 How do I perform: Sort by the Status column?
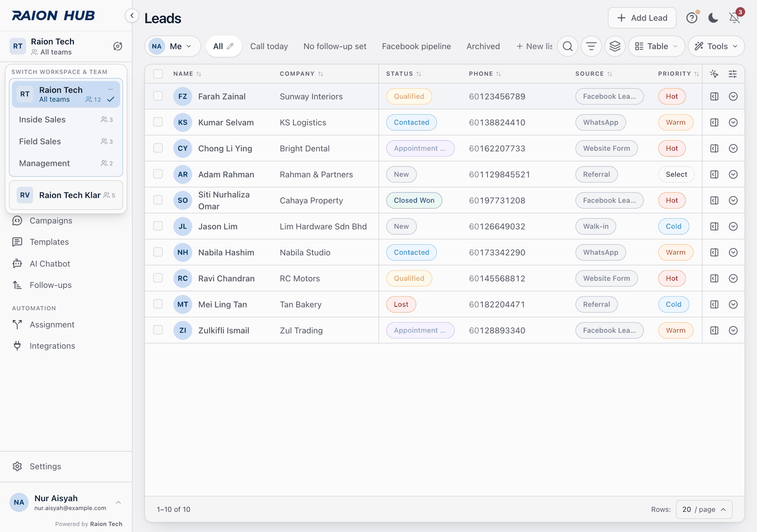click(x=404, y=74)
